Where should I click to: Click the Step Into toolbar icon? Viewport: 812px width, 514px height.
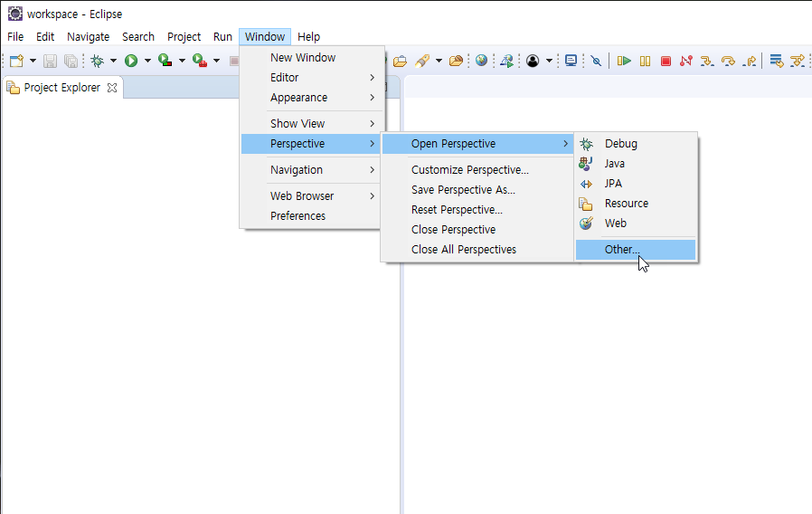click(x=707, y=61)
